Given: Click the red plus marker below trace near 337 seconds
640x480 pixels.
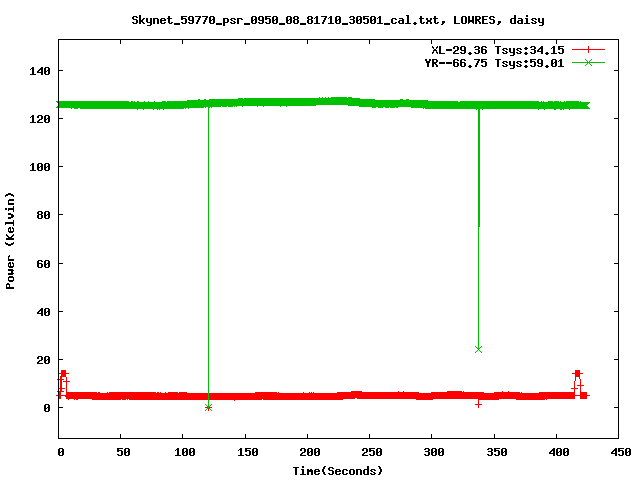Looking at the screenshot, I should pyautogui.click(x=478, y=404).
